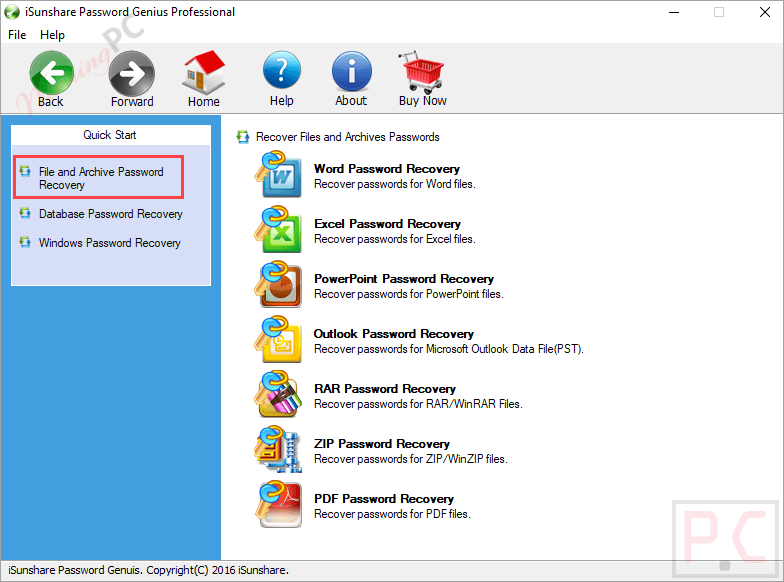Click the Forward arrow icon

(x=132, y=73)
